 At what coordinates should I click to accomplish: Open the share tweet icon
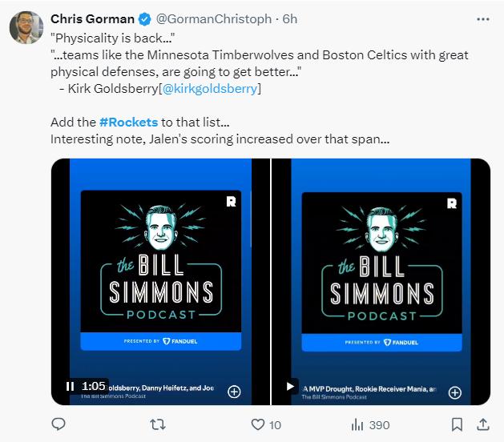482,424
